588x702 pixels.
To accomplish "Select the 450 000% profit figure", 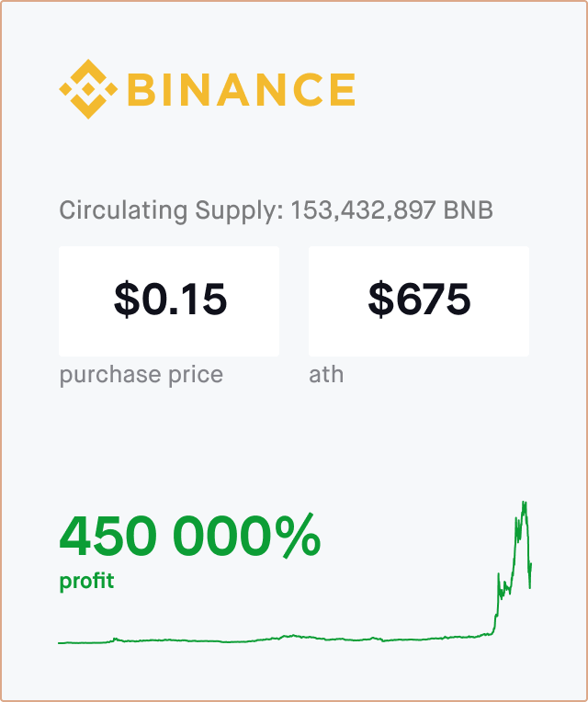I will pos(190,536).
